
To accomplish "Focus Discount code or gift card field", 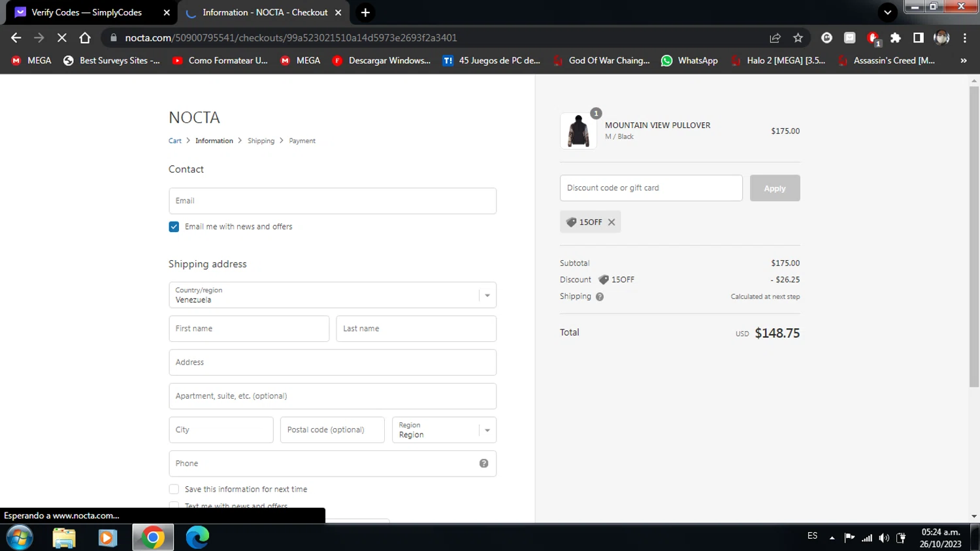I will point(651,188).
